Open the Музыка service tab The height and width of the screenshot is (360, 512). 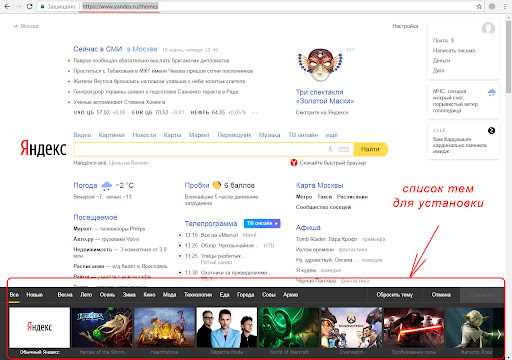coord(269,135)
